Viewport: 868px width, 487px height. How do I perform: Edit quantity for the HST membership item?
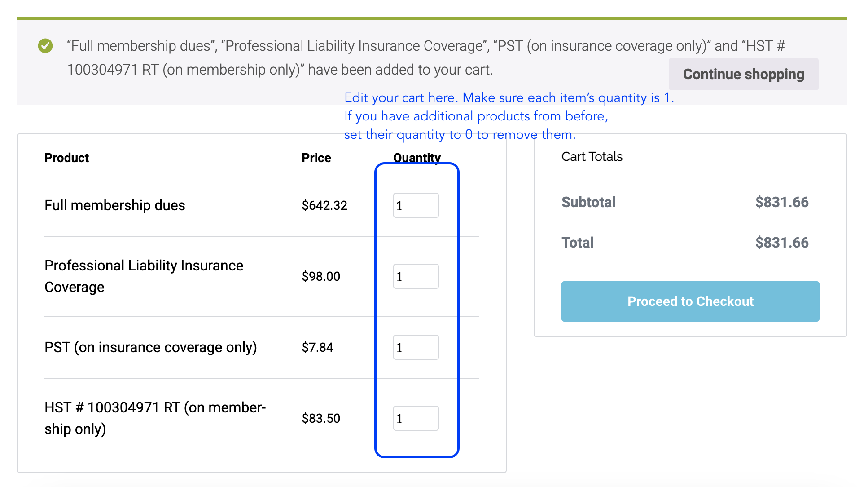click(416, 419)
